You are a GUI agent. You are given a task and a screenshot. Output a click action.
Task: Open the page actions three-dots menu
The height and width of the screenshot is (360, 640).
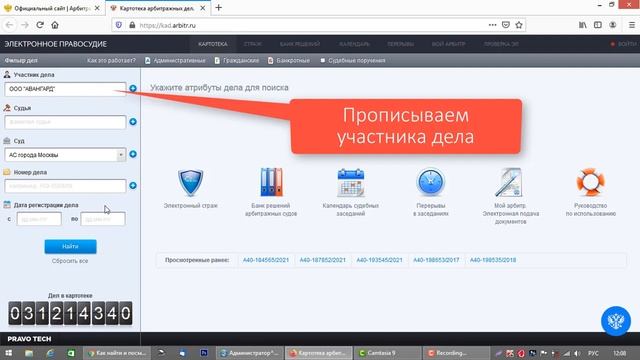pos(492,25)
